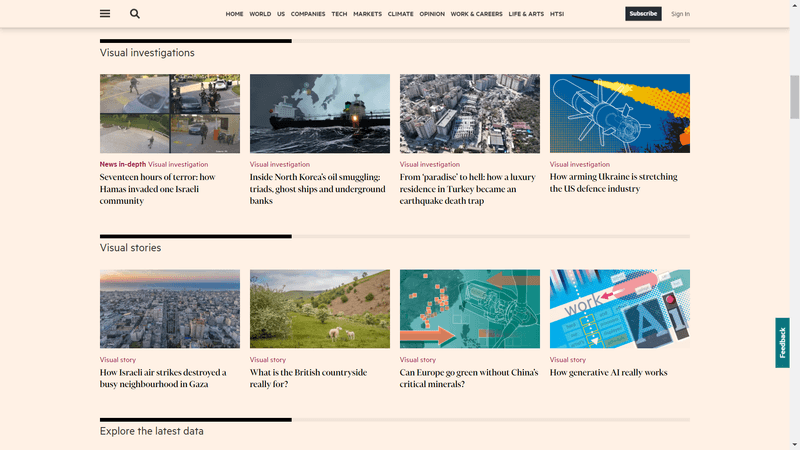Image resolution: width=800 pixels, height=450 pixels.
Task: Open the Tech menu item
Action: pyautogui.click(x=339, y=14)
